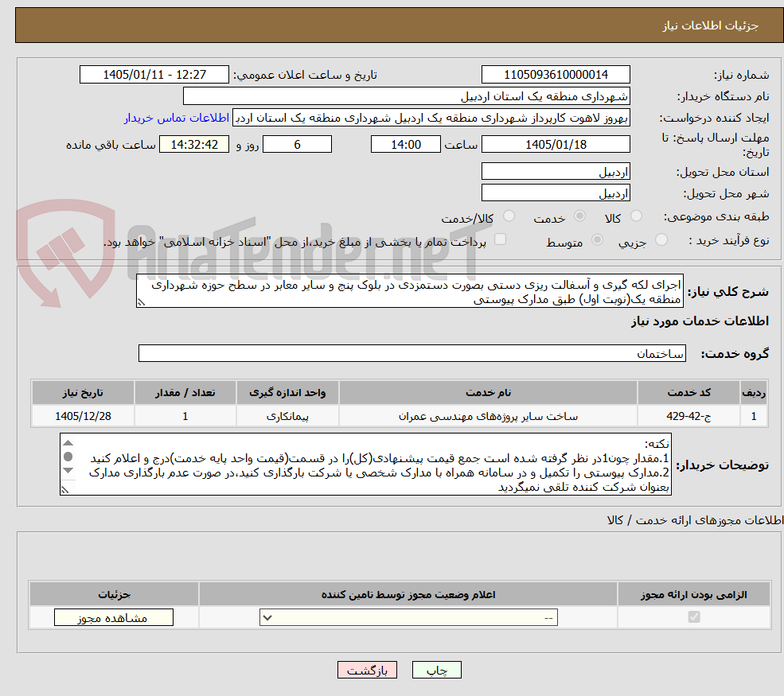The height and width of the screenshot is (696, 784).
Task: Click اطلاعات خدمات مورد نیاز heading
Action: click(700, 321)
